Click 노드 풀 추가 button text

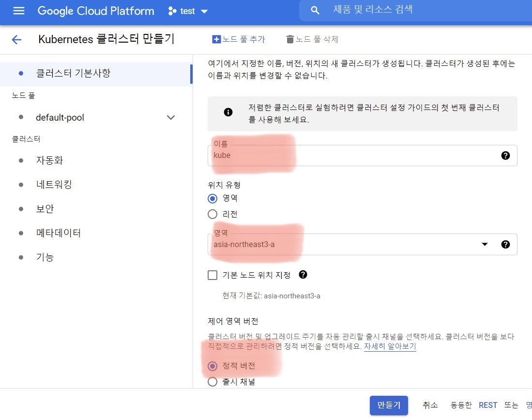click(x=243, y=39)
